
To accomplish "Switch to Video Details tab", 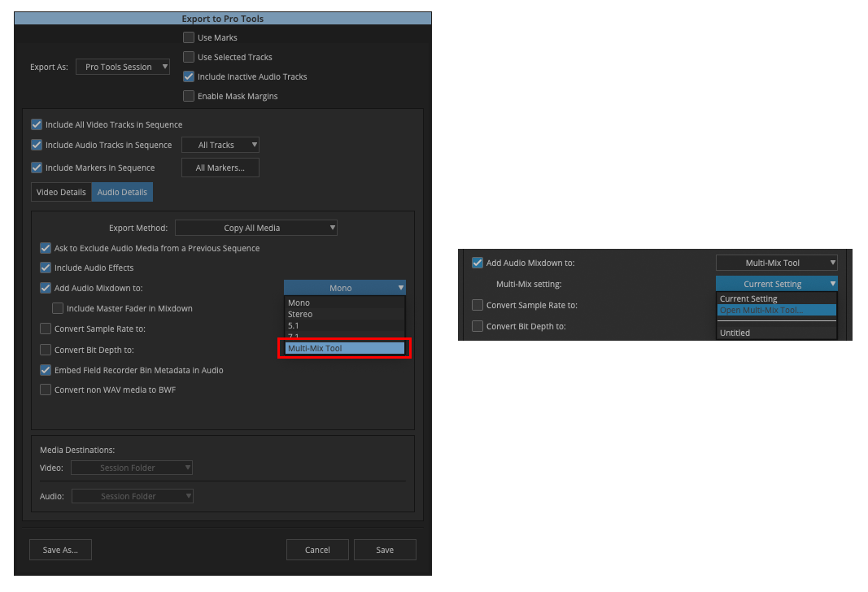I will click(61, 192).
